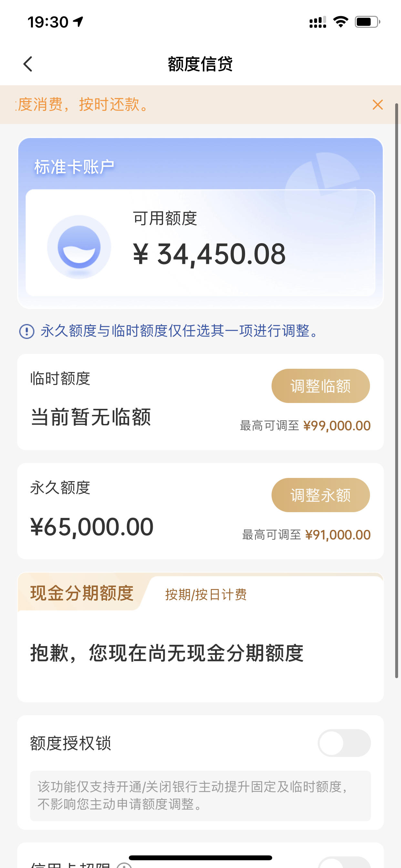Tap the Wi-Fi status bar icon
This screenshot has height=868, width=401.
click(340, 22)
